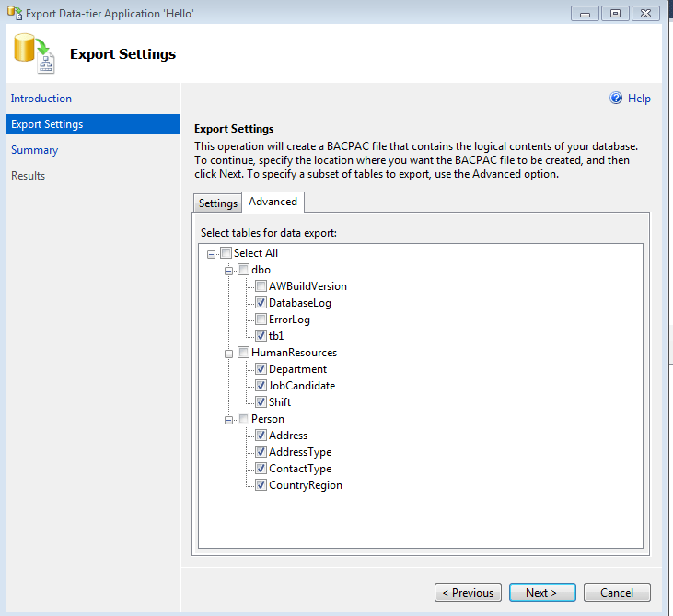
Task: Toggle the Select All checkbox
Action: pyautogui.click(x=226, y=253)
